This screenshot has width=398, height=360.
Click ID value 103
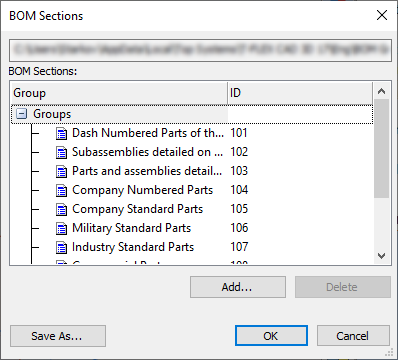coord(239,171)
